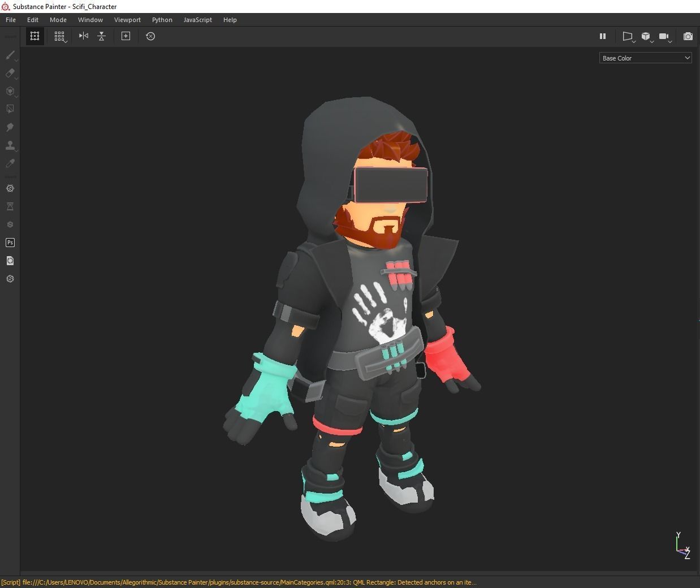700x588 pixels.
Task: Click the bottom Substance logo icon
Action: [10, 279]
